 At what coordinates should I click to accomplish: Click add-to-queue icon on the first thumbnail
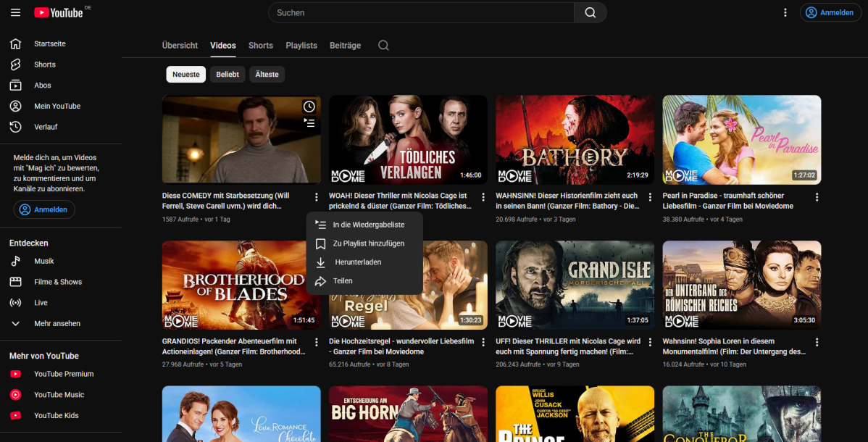coord(309,123)
